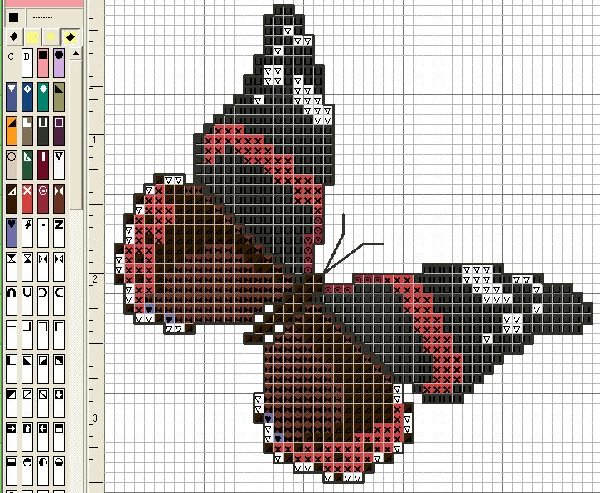This screenshot has height=493, width=600.
Task: Switch to the black diamond on white tab
Action: pos(12,37)
